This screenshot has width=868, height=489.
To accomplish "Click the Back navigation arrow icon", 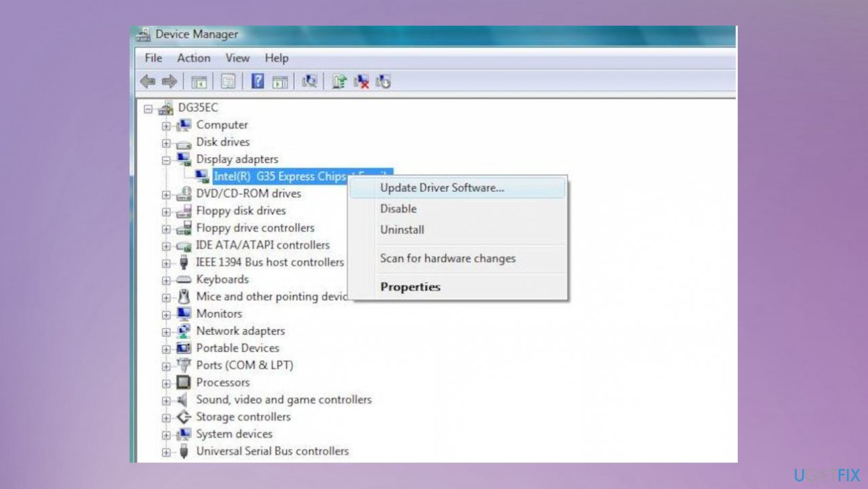I will click(x=148, y=81).
